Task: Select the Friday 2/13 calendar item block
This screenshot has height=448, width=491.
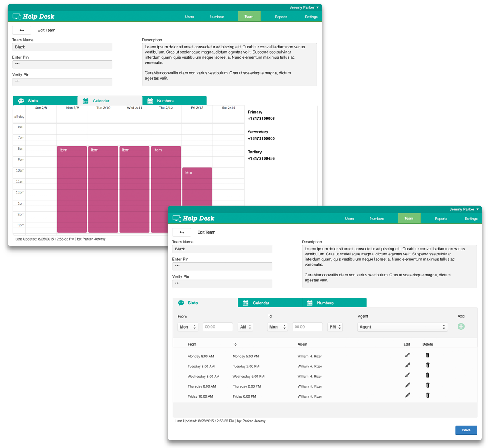Action: pyautogui.click(x=197, y=186)
